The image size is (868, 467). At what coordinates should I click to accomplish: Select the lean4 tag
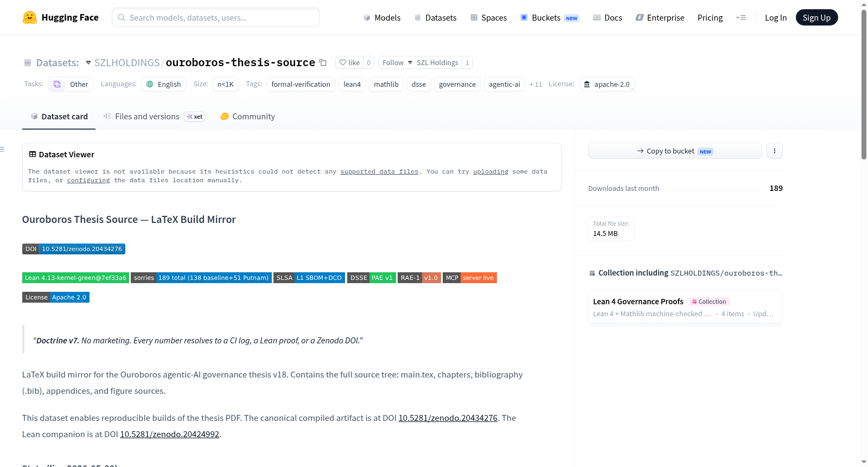pos(352,84)
